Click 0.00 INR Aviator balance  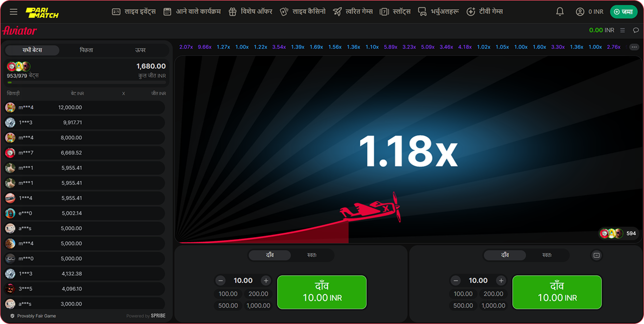[602, 30]
